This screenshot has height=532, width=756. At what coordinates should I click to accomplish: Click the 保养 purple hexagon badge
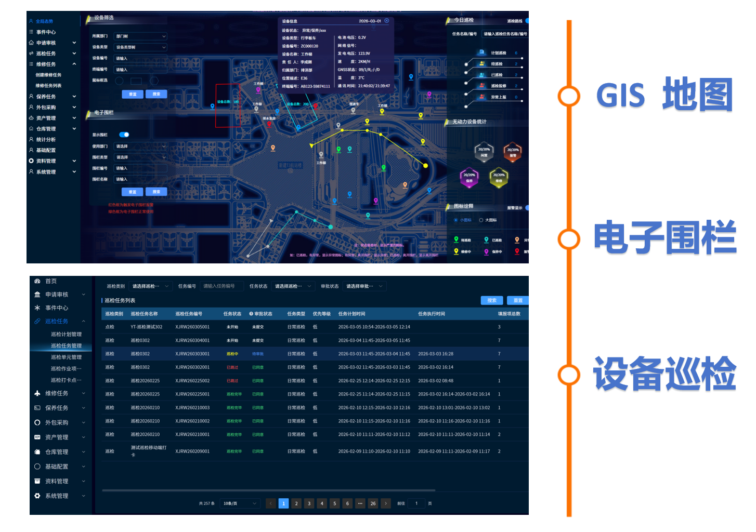click(469, 177)
